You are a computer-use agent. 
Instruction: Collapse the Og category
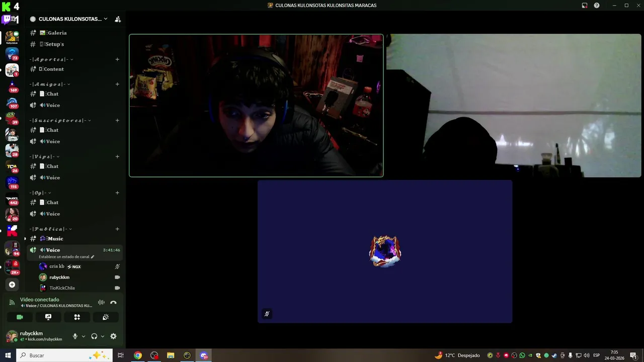(40, 193)
